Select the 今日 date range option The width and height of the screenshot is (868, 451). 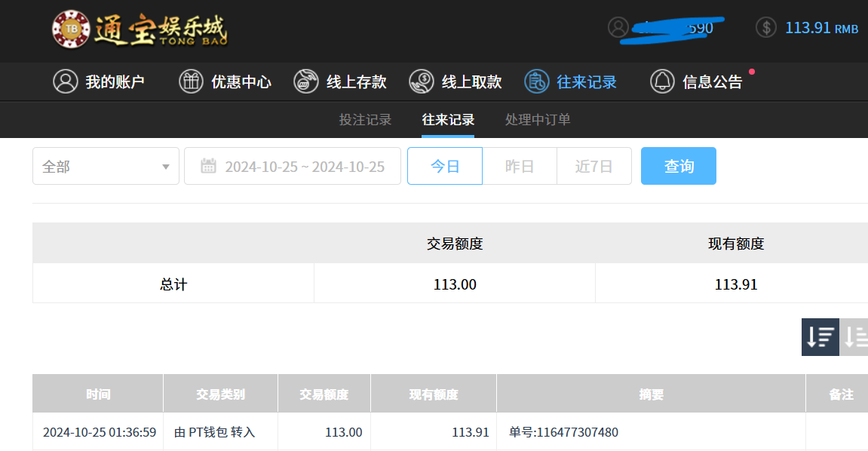(x=445, y=166)
